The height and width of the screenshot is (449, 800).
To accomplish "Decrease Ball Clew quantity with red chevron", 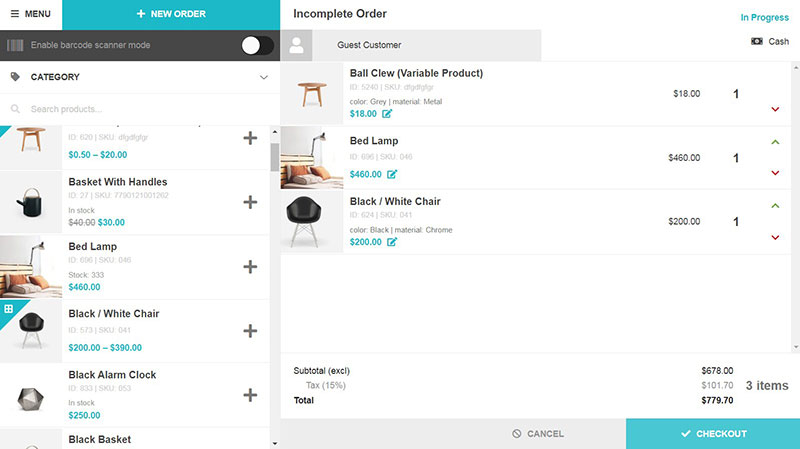I will [775, 109].
